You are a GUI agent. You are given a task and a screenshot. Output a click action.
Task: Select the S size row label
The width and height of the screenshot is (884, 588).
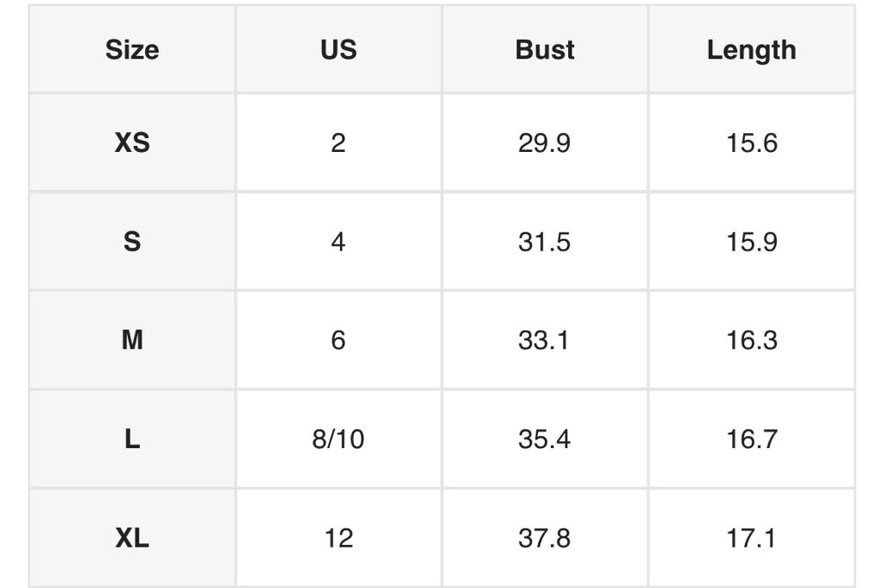132,242
